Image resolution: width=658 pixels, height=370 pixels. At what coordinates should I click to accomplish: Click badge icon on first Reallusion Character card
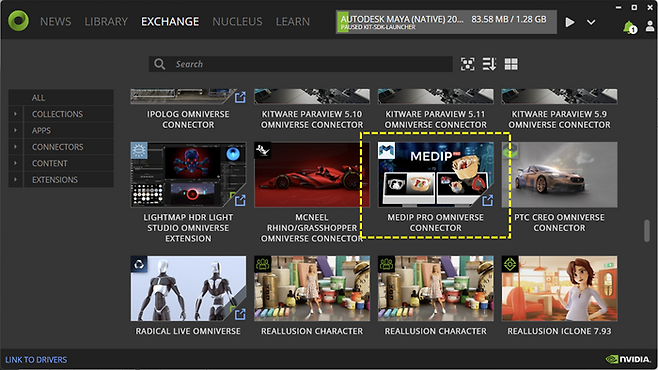coord(262,264)
